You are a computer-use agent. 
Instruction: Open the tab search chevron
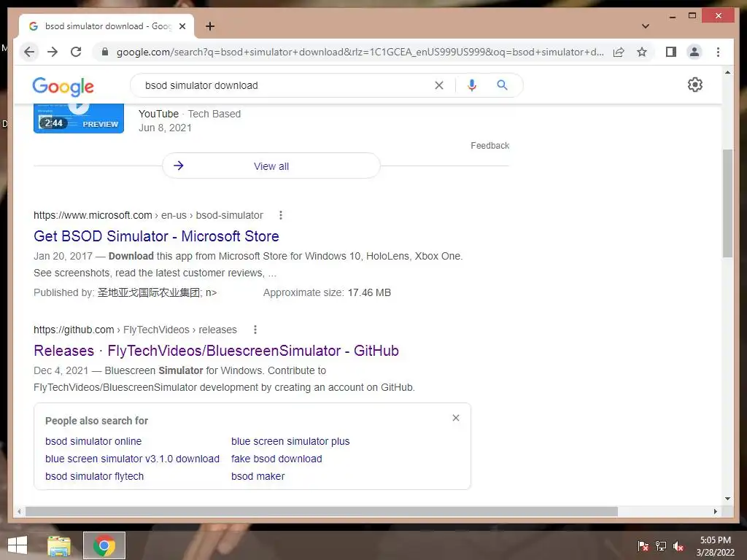[x=645, y=26]
